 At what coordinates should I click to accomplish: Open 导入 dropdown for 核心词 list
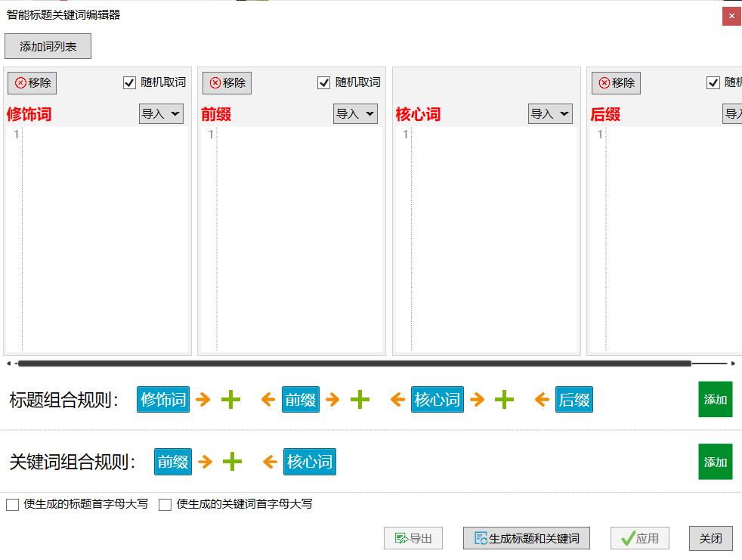click(550, 114)
